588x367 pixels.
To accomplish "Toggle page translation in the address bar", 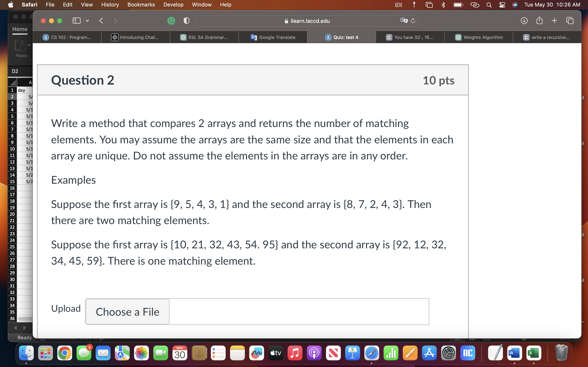I will [x=404, y=20].
